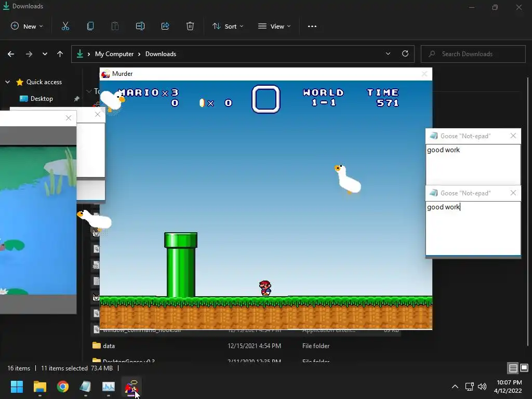Select My Computer in the address bar

tap(114, 54)
